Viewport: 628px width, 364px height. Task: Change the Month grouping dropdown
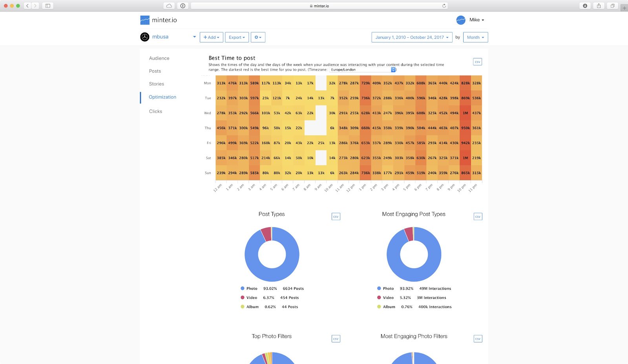point(476,37)
